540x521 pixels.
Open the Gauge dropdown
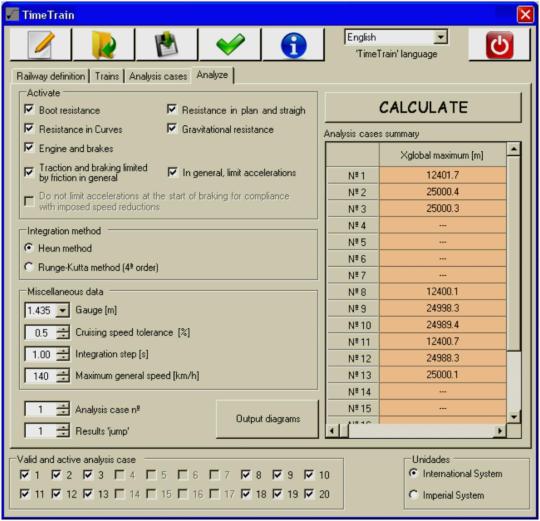click(62, 310)
